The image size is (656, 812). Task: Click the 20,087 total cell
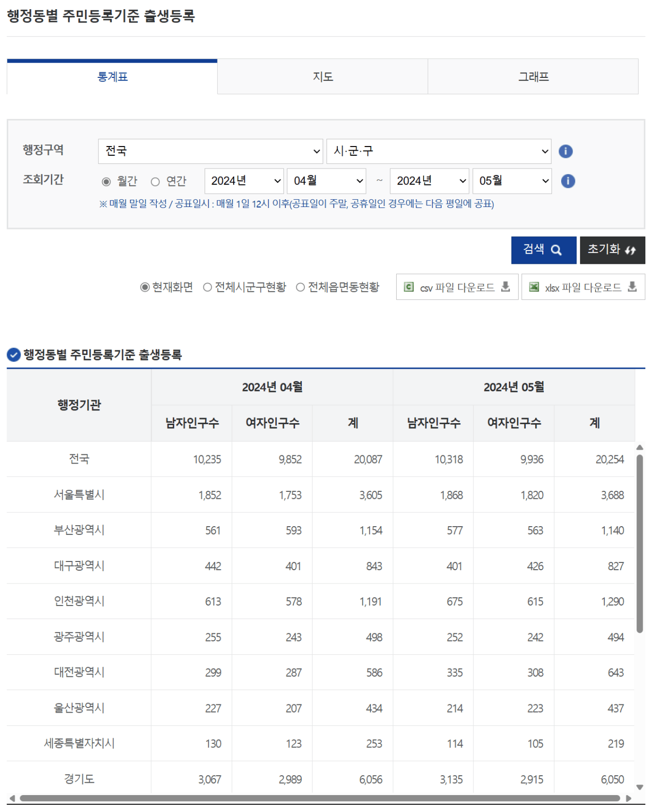(353, 460)
